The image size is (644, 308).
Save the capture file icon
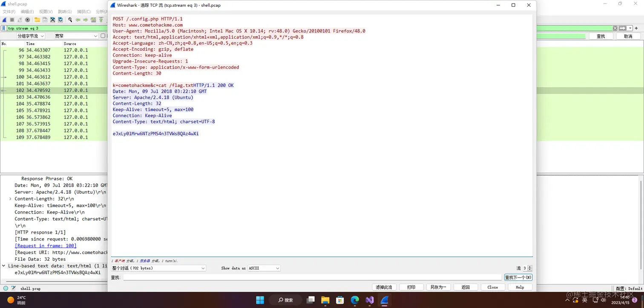click(x=45, y=20)
